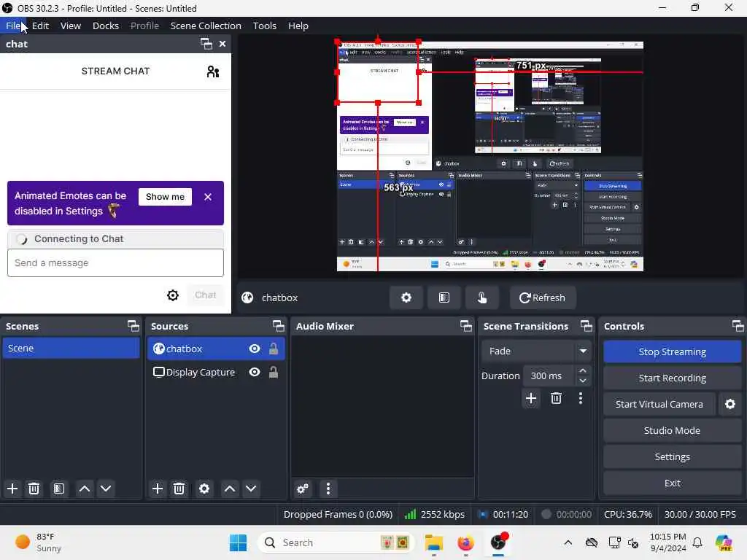Close the chat dock
747x560 pixels.
[x=222, y=44]
